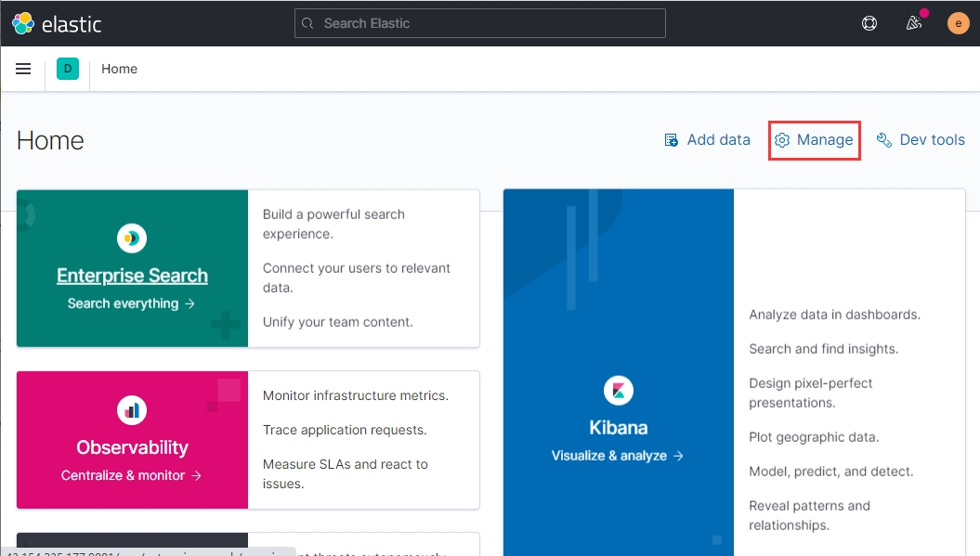Image resolution: width=980 pixels, height=556 pixels.
Task: Click the Manage gear icon
Action: tap(782, 140)
